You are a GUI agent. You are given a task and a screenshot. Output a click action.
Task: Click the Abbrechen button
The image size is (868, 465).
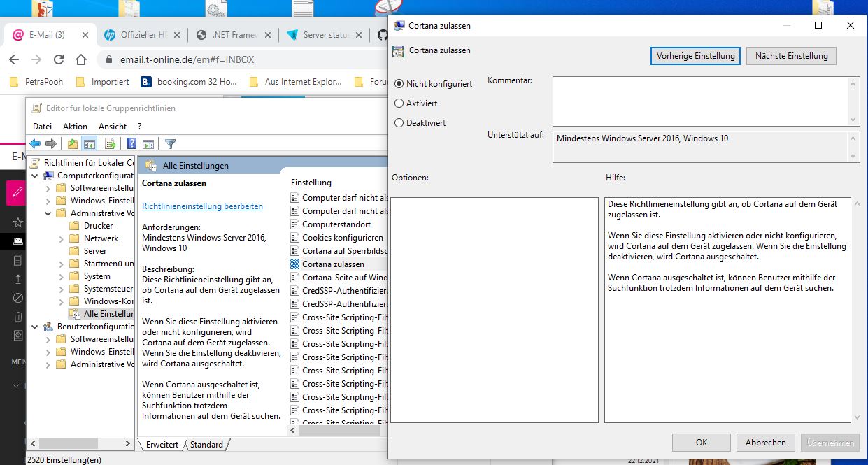(x=766, y=443)
